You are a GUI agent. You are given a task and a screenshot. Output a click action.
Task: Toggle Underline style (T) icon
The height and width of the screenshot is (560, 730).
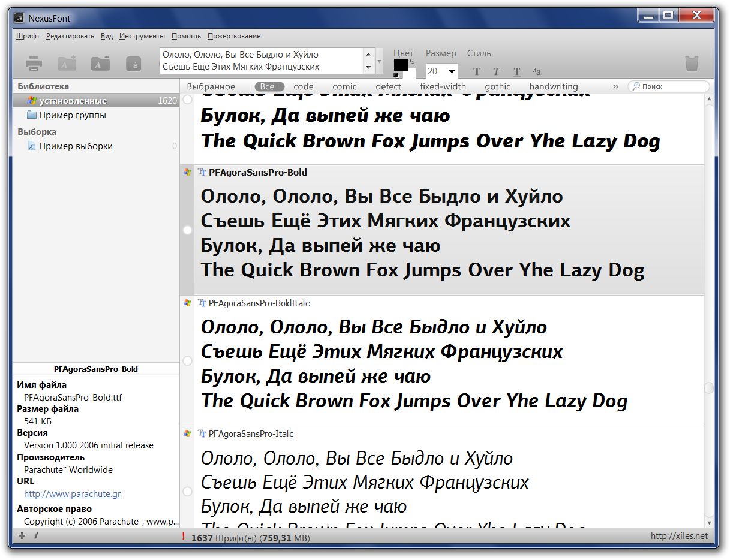pyautogui.click(x=516, y=71)
